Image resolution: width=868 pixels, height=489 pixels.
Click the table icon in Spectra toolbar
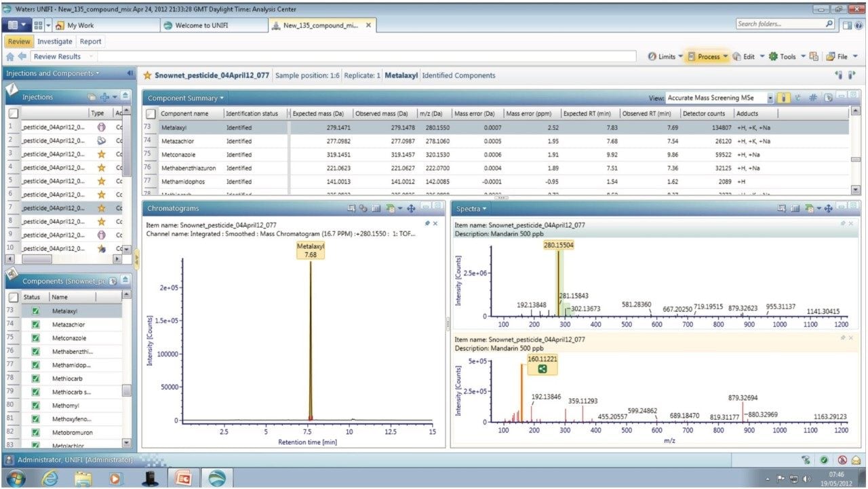[796, 208]
